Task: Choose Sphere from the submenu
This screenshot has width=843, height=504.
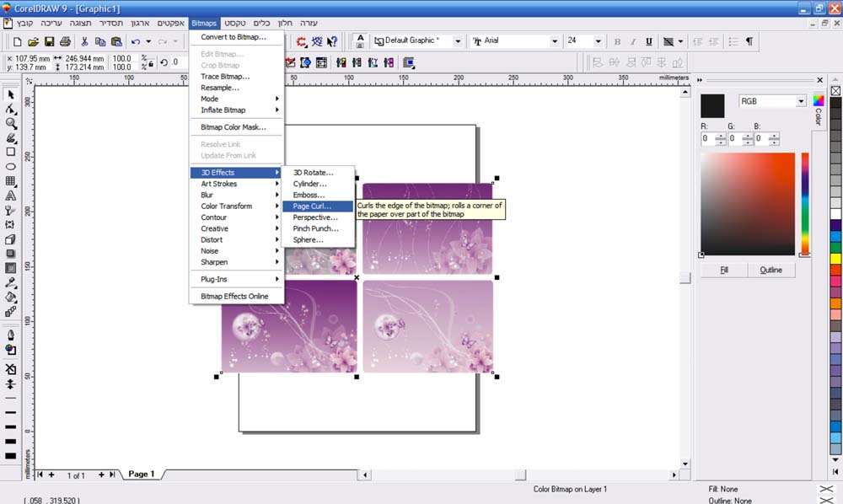Action: 318,239
